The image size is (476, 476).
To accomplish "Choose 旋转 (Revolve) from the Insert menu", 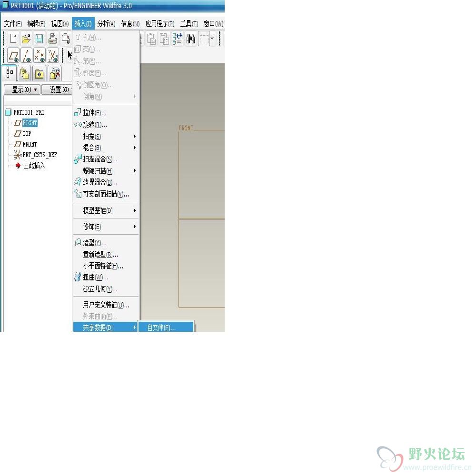I will click(x=106, y=124).
